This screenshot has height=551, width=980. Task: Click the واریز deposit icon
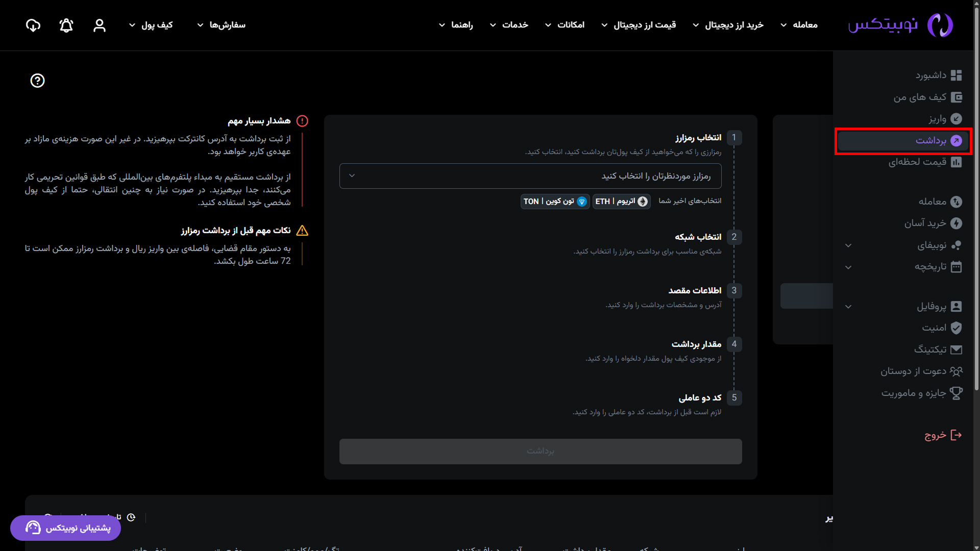tap(956, 119)
